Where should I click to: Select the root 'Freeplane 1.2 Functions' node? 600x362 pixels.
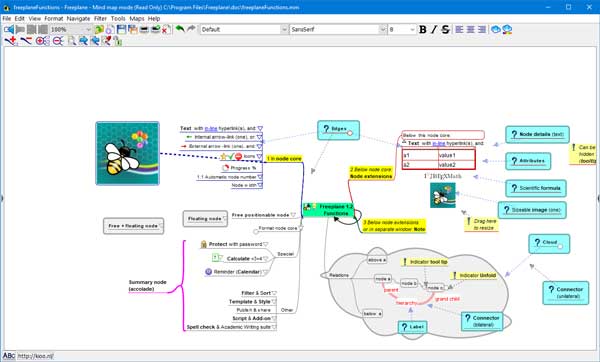(x=329, y=210)
